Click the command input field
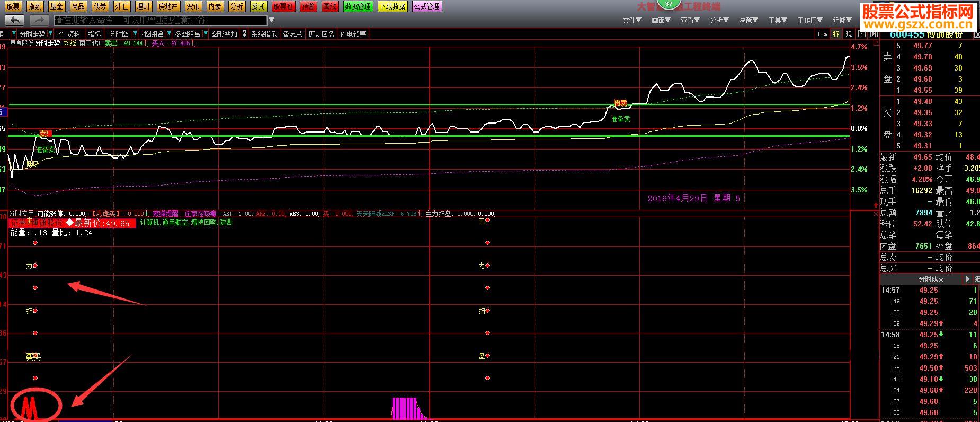The height and width of the screenshot is (422, 980). tap(160, 21)
